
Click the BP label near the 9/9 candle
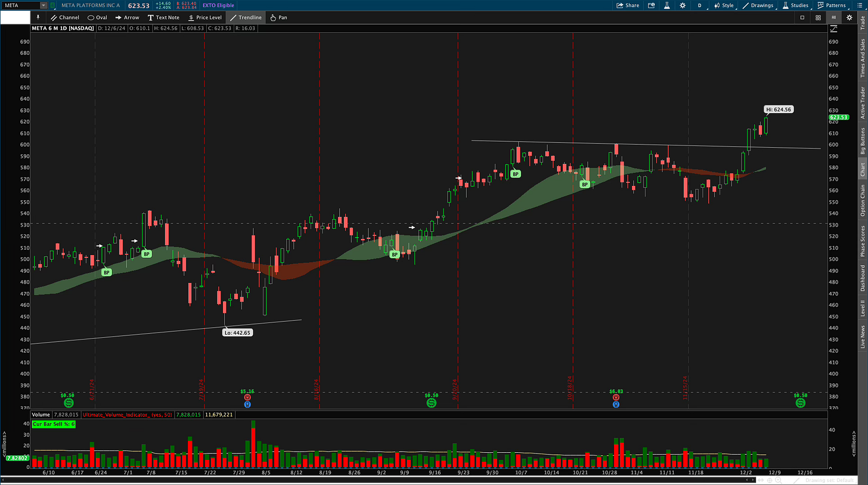pyautogui.click(x=394, y=254)
